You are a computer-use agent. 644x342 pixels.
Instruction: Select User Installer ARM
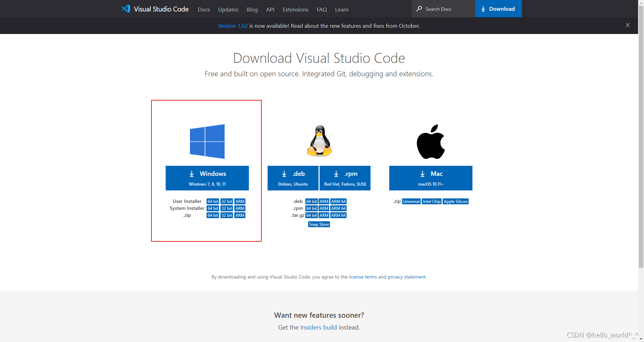(240, 202)
